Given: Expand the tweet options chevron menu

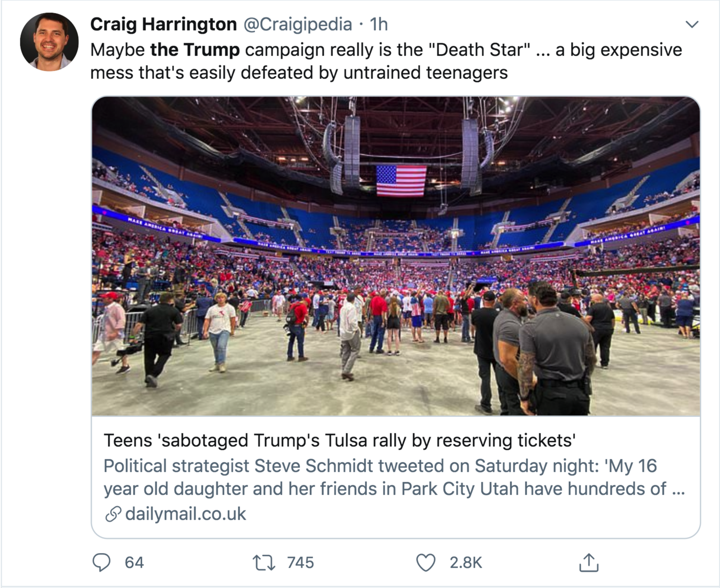Looking at the screenshot, I should [x=692, y=24].
